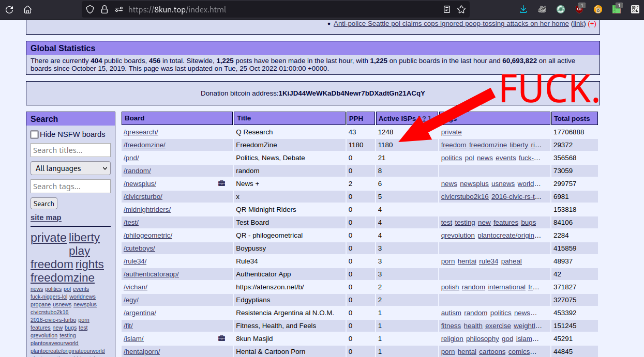Screen dimensions: 644x357
Task: Open the /vichan/ board link
Action: [136, 287]
